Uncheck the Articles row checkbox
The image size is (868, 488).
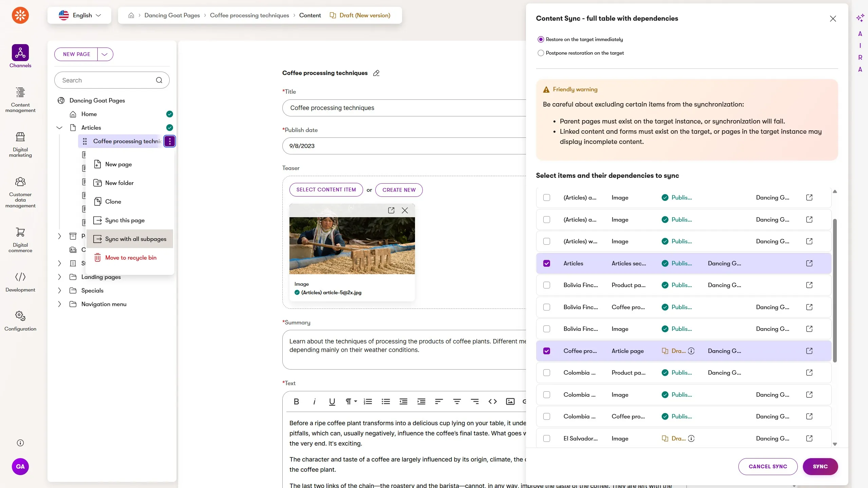point(547,263)
